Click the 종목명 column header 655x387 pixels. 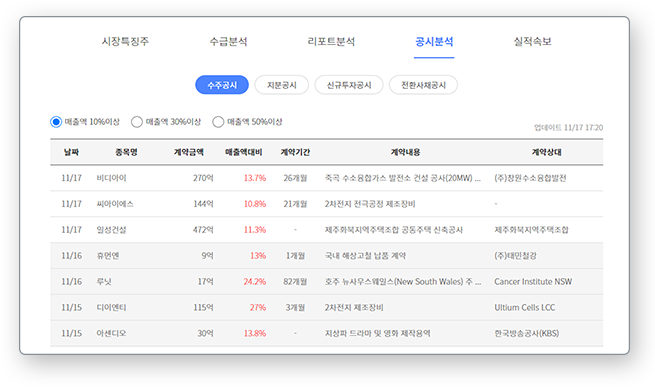(x=126, y=152)
